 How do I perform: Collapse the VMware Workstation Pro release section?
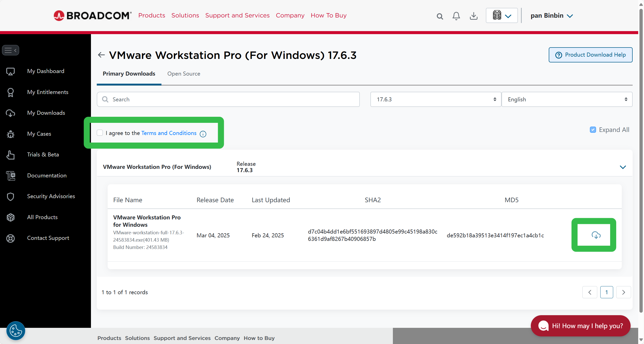[623, 167]
